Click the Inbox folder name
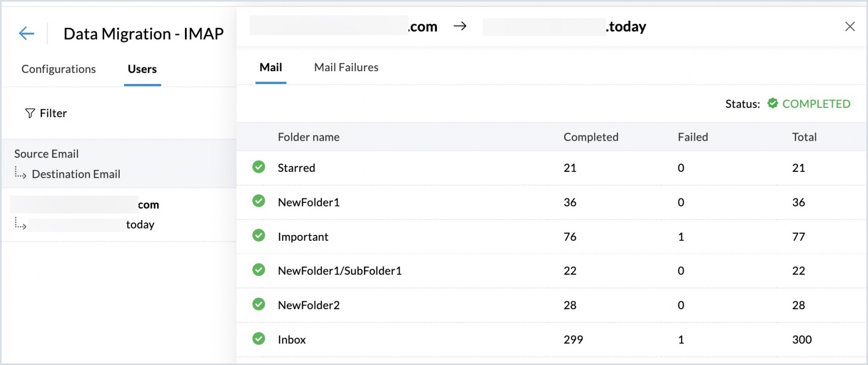 292,340
